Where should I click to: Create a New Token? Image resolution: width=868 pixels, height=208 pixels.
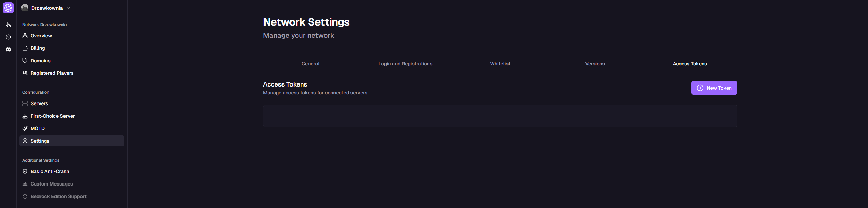[x=714, y=88]
